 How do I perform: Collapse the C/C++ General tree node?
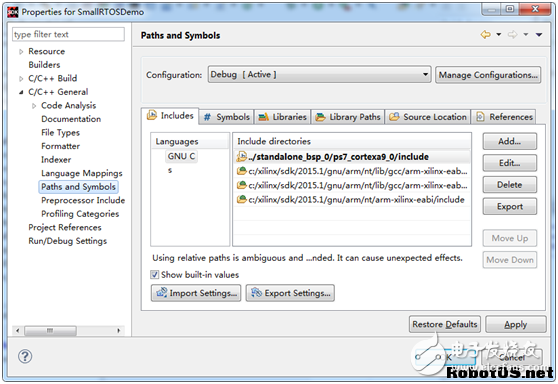point(21,92)
